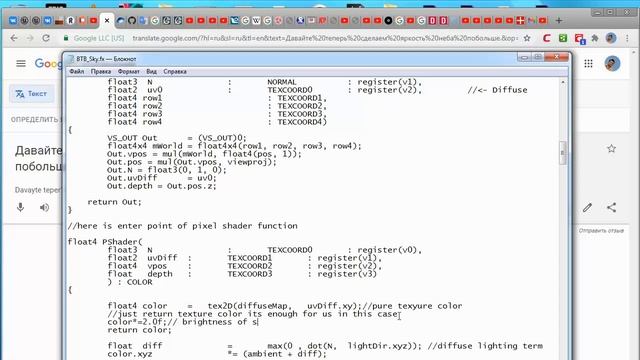The width and height of the screenshot is (640, 360).
Task: Click the 'Out.N = float3(0, 1, 0);' line
Action: pyautogui.click(x=167, y=170)
